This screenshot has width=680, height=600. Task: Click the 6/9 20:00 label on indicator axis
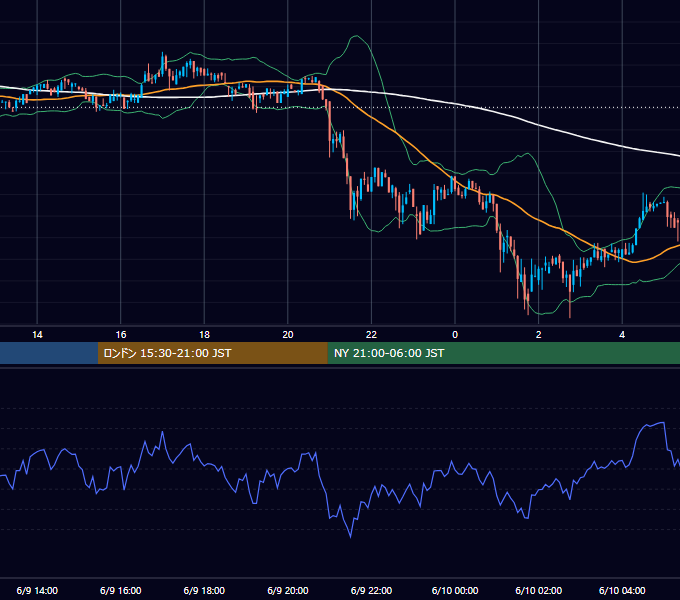click(288, 590)
